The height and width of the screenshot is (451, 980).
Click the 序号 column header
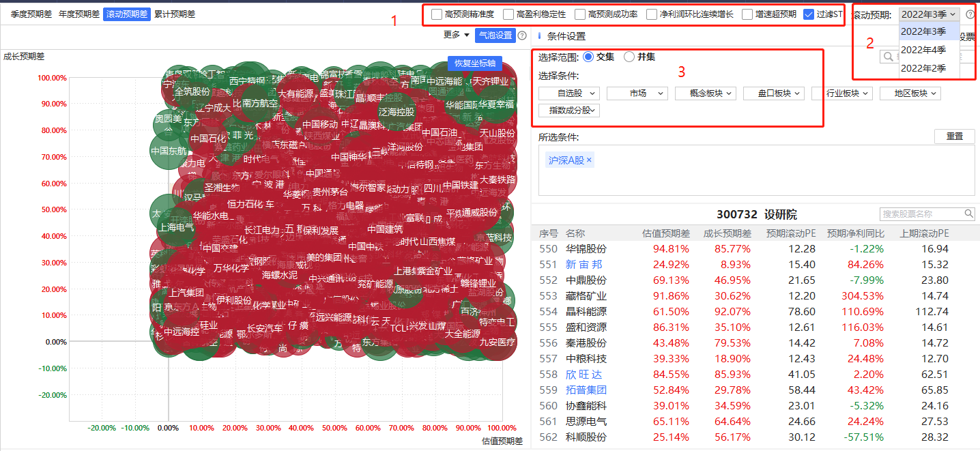pos(548,233)
